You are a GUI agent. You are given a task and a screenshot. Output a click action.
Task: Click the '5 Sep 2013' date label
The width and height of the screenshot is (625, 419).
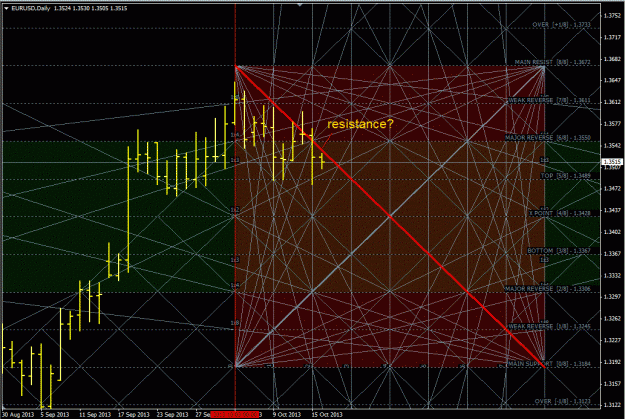tap(55, 415)
